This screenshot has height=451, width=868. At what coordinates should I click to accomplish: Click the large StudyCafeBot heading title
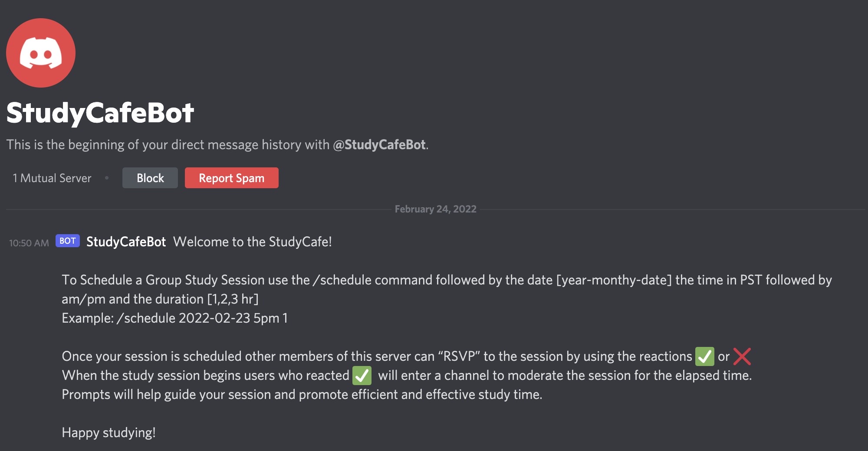pyautogui.click(x=100, y=113)
